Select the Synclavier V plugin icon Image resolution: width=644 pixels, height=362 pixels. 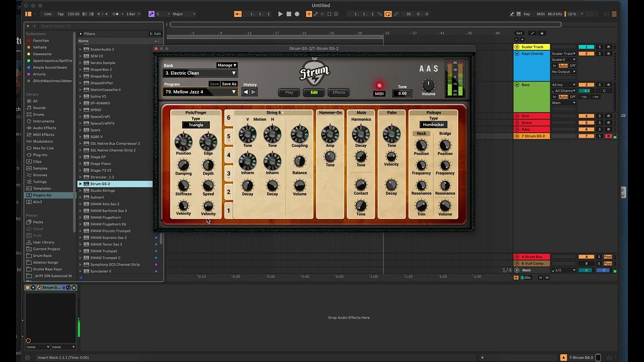coord(87,271)
